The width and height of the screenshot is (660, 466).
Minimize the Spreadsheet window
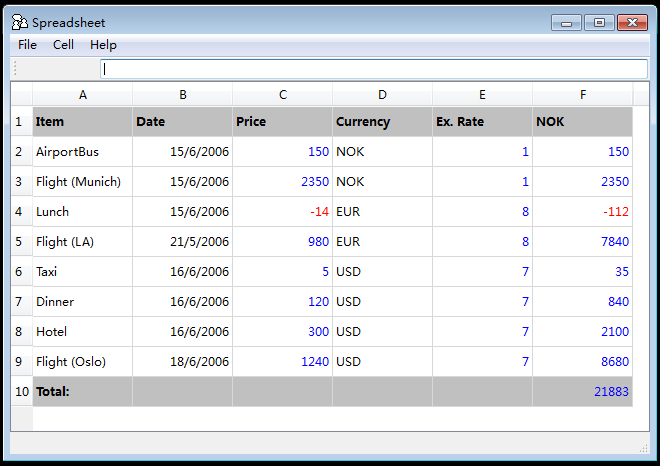(566, 23)
